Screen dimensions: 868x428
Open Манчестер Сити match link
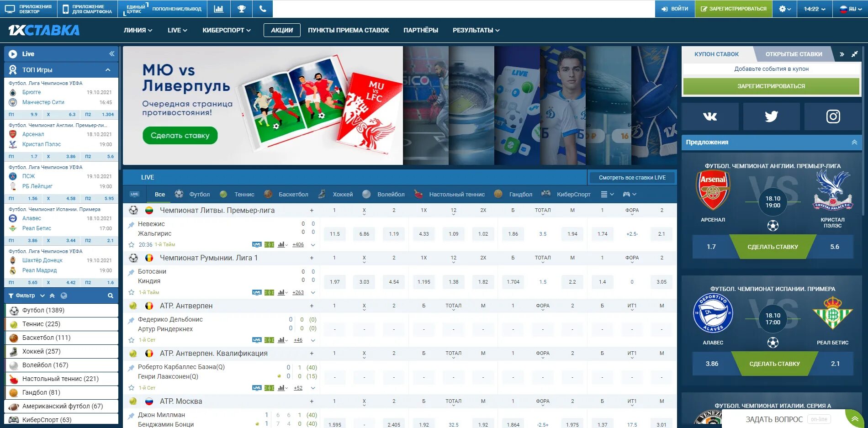(43, 102)
